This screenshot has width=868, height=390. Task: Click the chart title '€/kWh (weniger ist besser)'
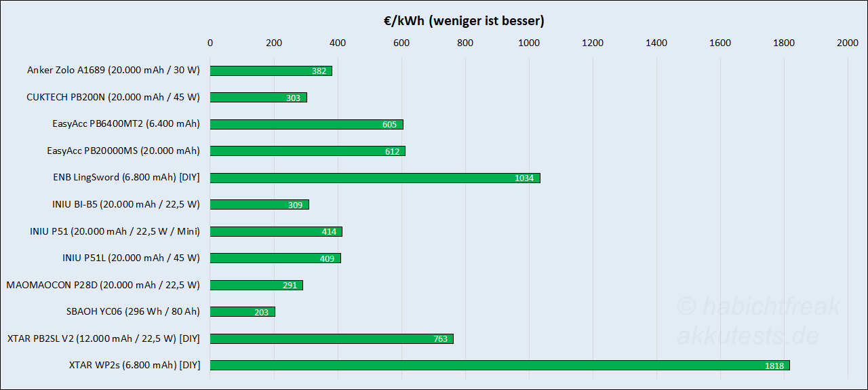pyautogui.click(x=463, y=21)
